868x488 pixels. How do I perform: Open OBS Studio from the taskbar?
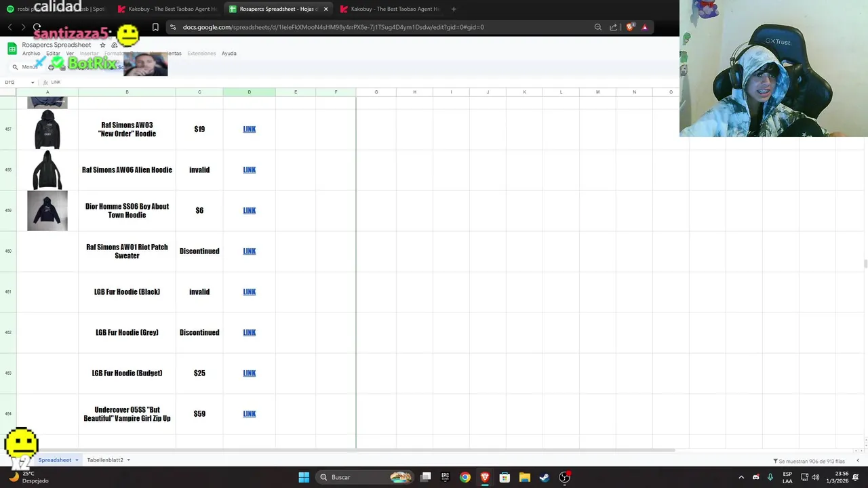click(564, 477)
